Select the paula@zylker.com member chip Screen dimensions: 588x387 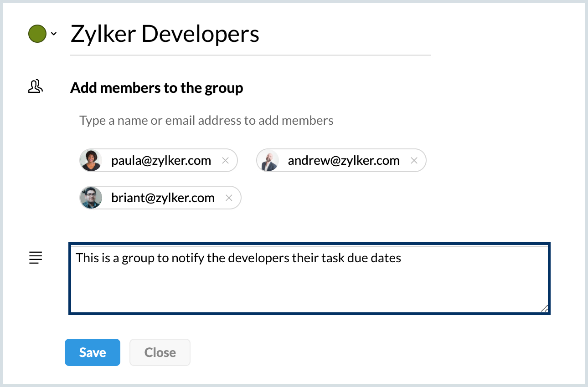pos(159,161)
